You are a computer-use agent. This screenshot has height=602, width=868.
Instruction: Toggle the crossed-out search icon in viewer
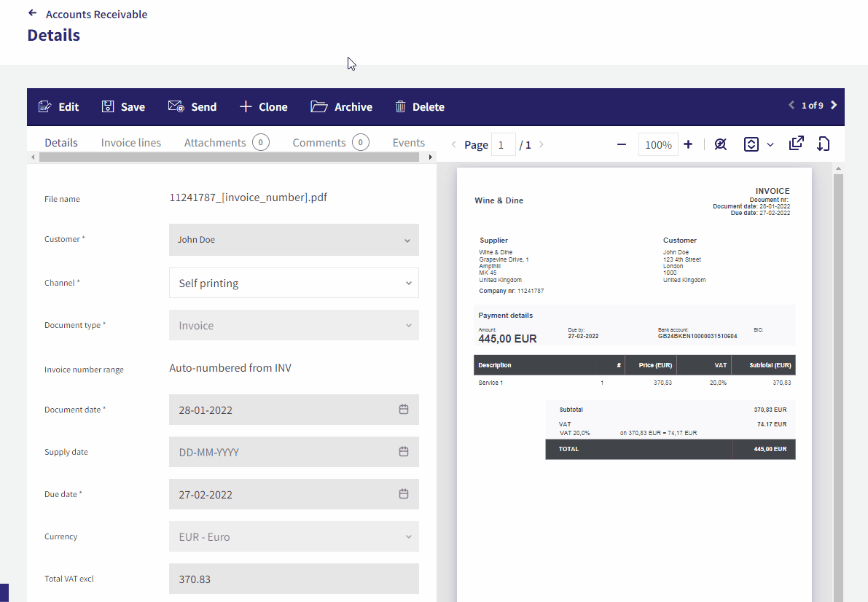click(x=720, y=144)
